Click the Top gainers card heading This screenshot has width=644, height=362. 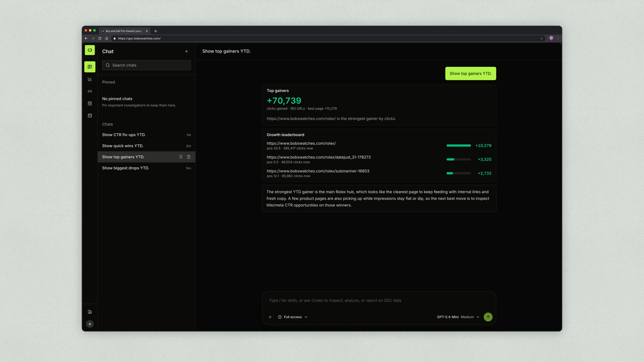click(278, 91)
